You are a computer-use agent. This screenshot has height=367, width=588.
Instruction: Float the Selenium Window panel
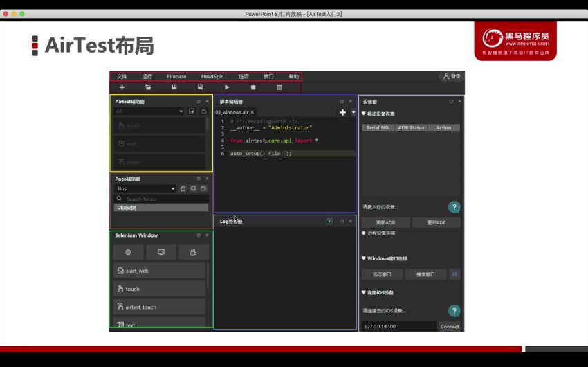pos(199,235)
